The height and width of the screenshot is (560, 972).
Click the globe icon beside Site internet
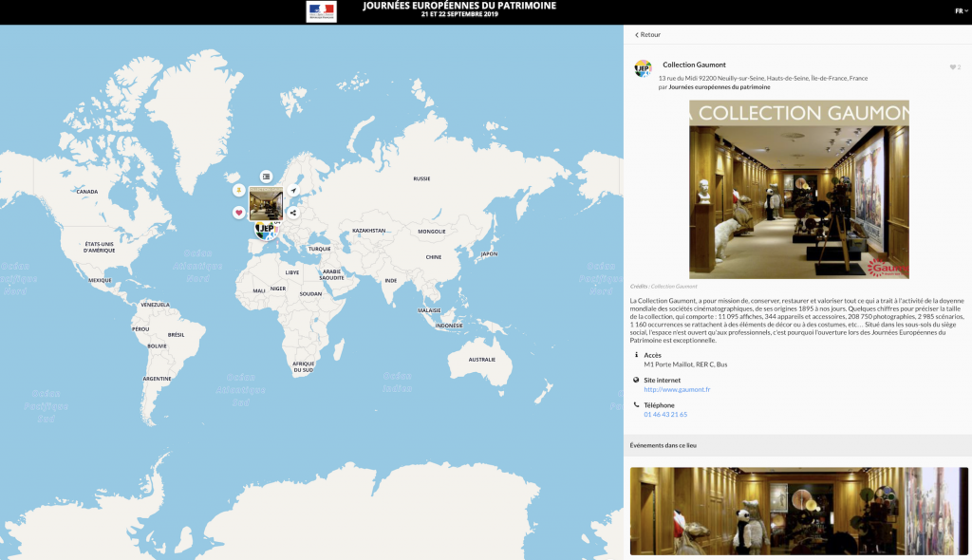click(636, 380)
